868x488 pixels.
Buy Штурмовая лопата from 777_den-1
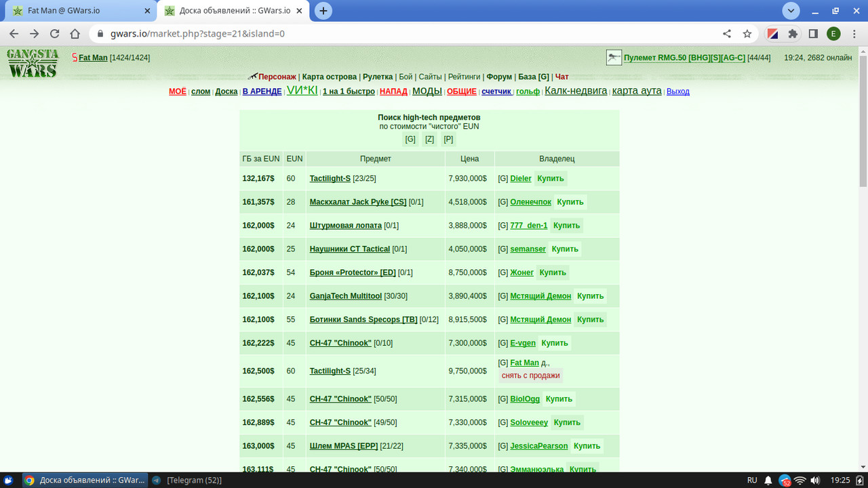click(x=566, y=226)
